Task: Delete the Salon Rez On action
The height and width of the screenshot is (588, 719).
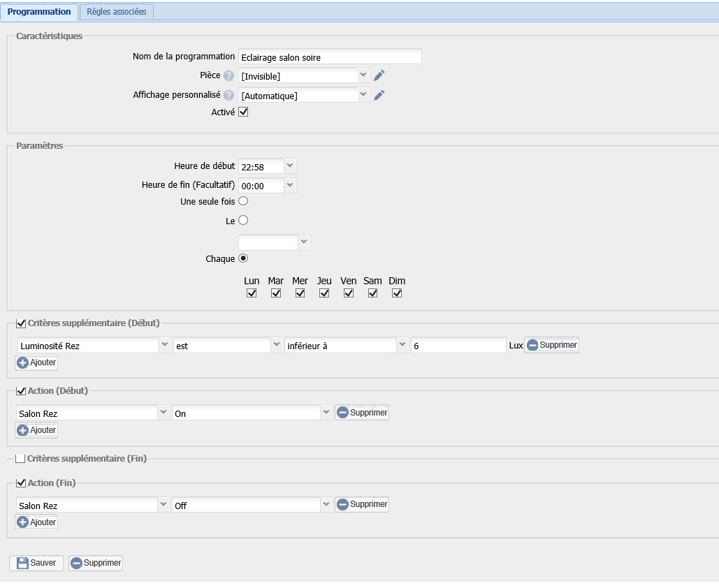Action: [362, 413]
